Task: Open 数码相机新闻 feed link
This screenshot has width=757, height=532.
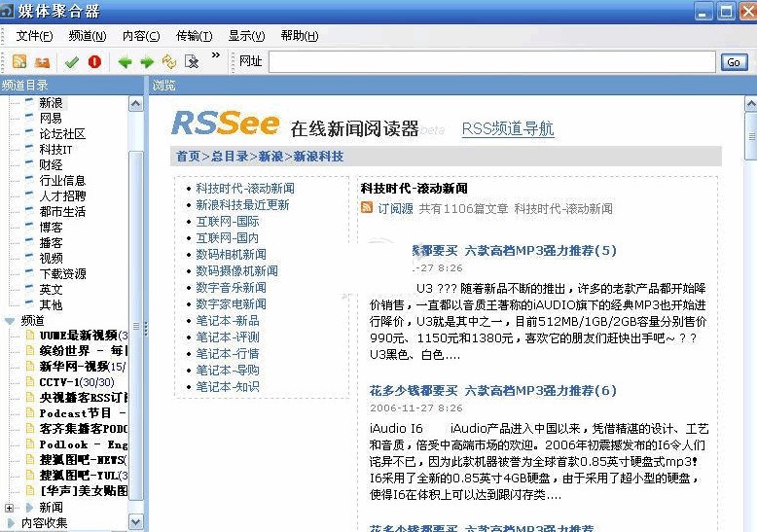Action: [x=232, y=255]
